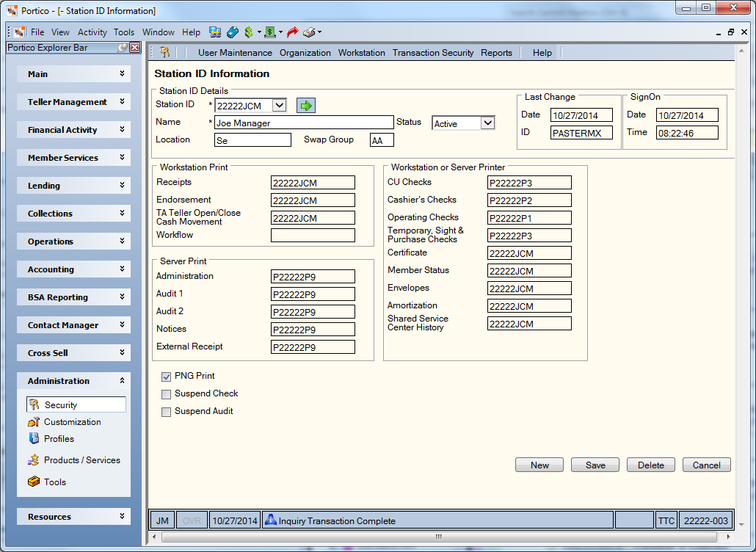Uncheck the PNG Print checkbox
756x552 pixels.
pyautogui.click(x=167, y=377)
